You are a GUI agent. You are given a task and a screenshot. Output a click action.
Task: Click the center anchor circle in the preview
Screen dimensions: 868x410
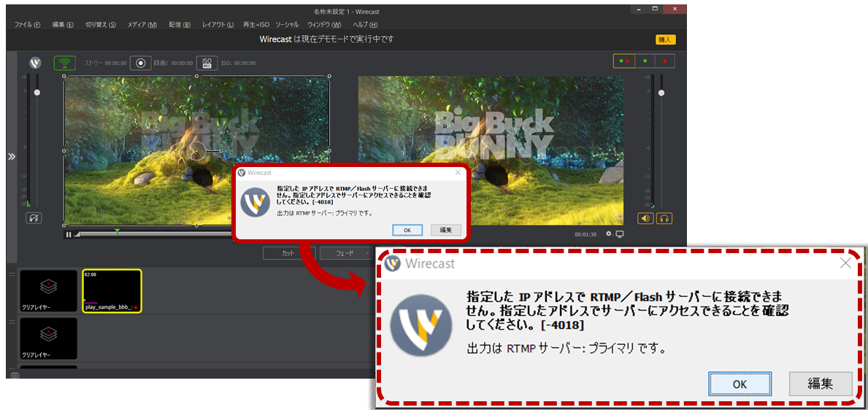(x=196, y=150)
